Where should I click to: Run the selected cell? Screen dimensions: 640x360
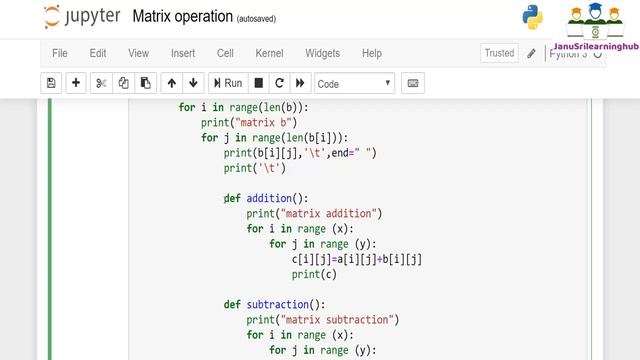(228, 83)
